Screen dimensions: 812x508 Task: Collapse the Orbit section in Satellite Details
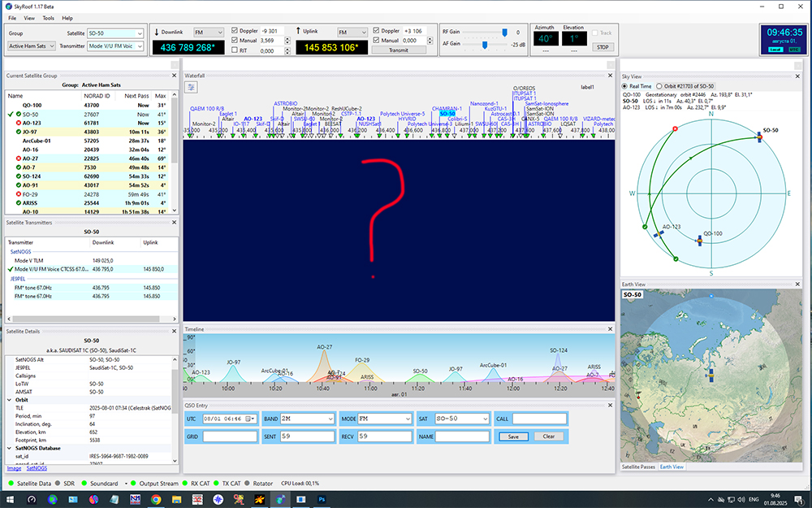tap(9, 400)
